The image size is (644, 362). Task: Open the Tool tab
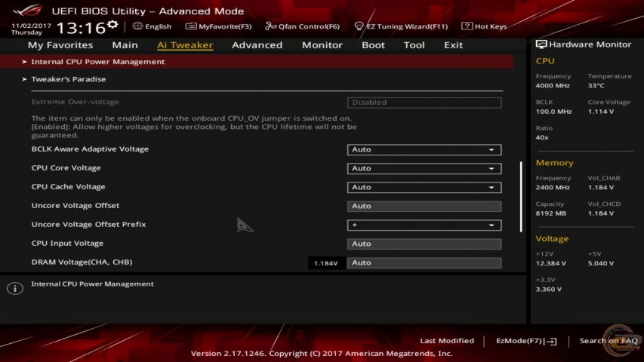[414, 44]
